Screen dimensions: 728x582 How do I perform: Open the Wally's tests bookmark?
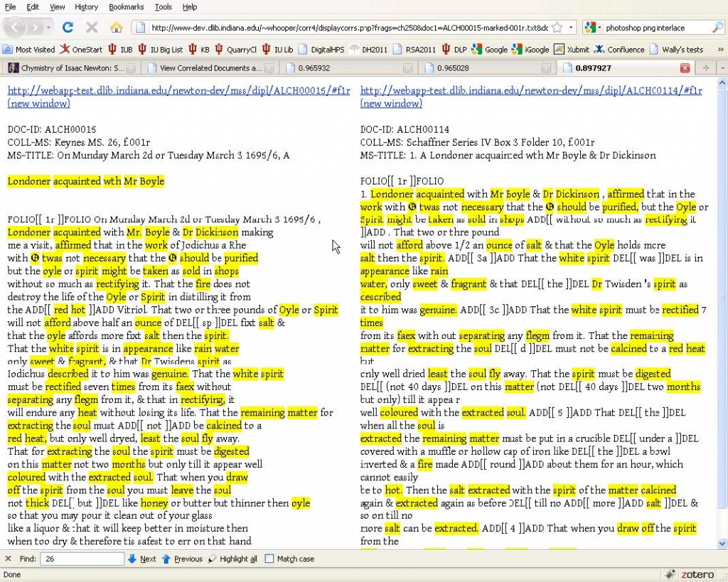(676, 49)
